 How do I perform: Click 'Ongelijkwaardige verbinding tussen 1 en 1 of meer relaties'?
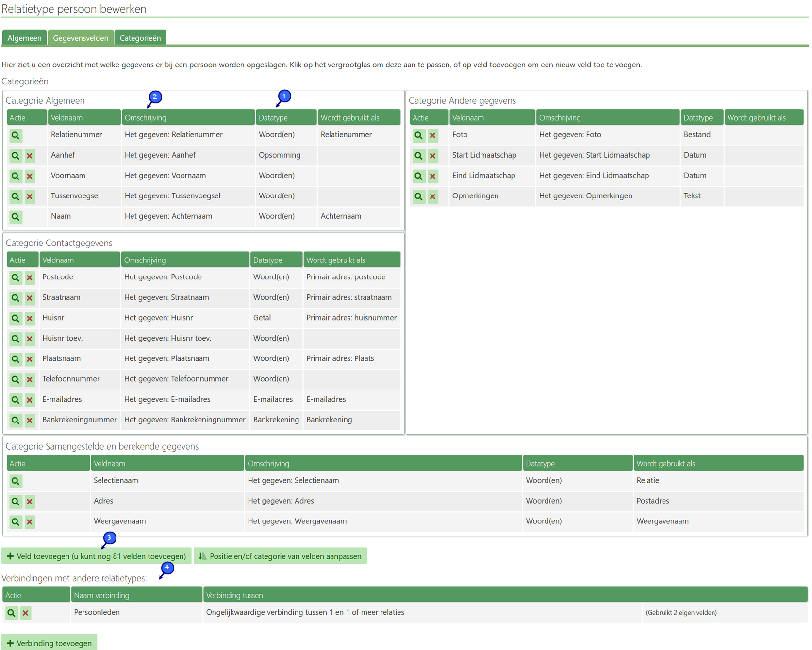point(305,612)
